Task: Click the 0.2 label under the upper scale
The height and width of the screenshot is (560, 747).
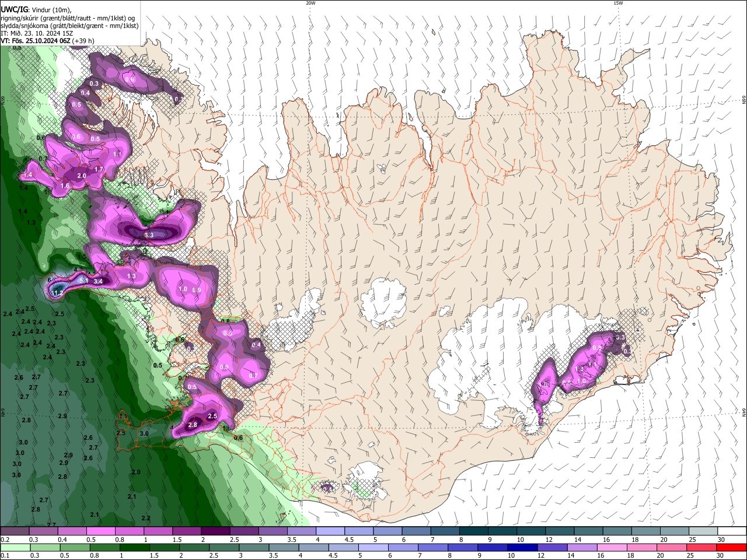Action: coord(5,540)
